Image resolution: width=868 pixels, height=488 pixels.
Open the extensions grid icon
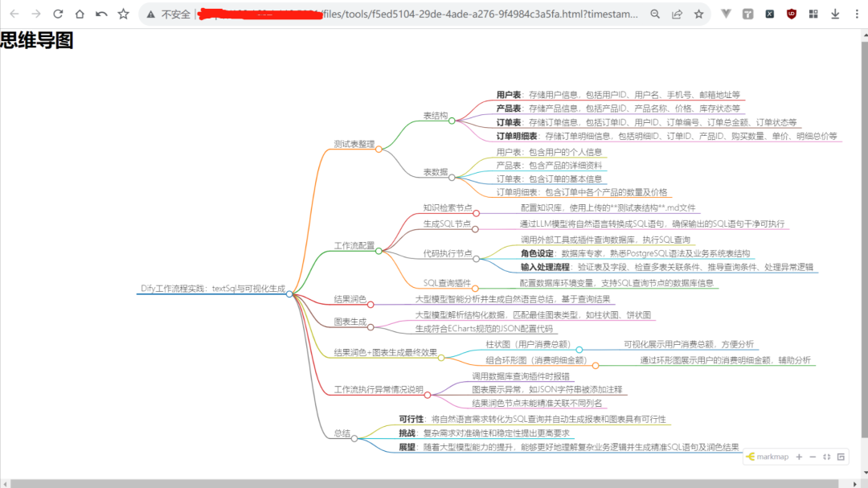tap(813, 14)
